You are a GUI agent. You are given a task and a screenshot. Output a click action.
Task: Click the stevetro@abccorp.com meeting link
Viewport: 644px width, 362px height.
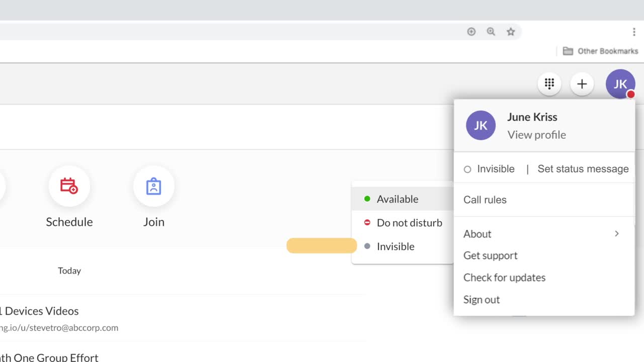59,328
